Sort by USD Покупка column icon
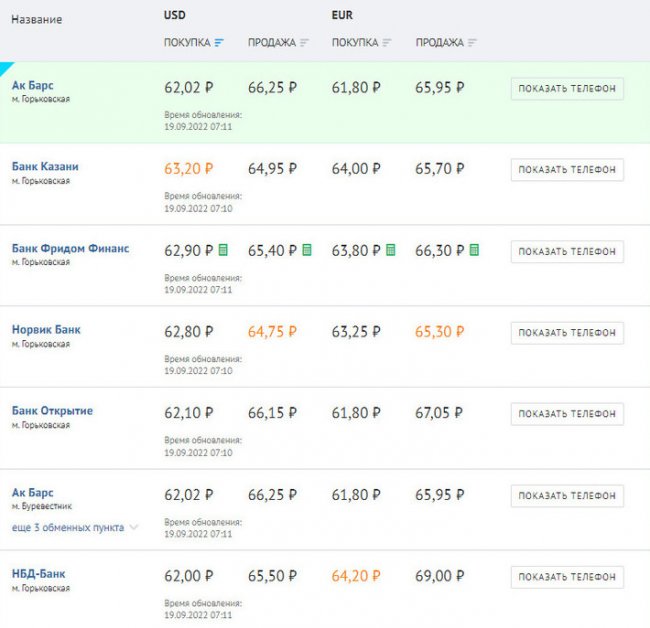This screenshot has width=650, height=628. coord(219,43)
